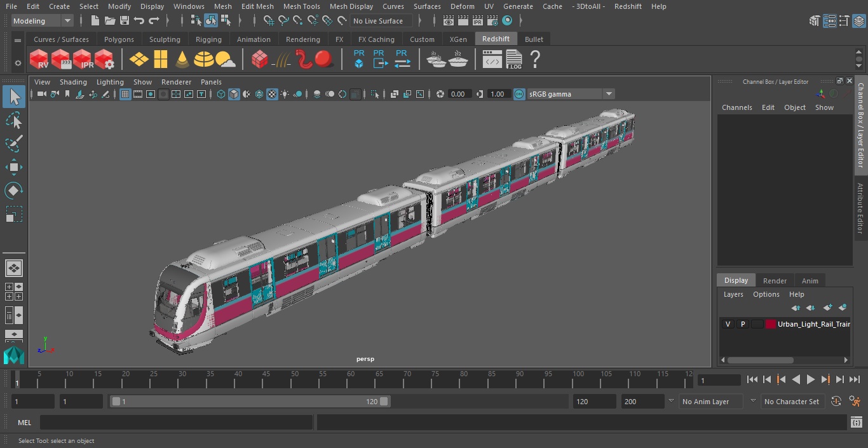Toggle wireframe cube display in viewport toolbar
This screenshot has height=448, width=868.
pyautogui.click(x=220, y=94)
